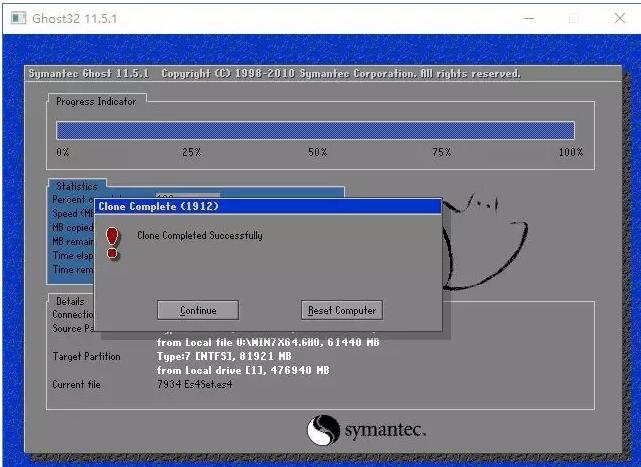Click the Continue button
The height and width of the screenshot is (467, 641).
point(198,310)
